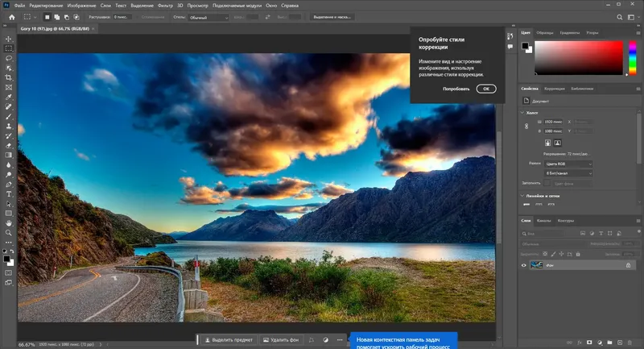Switch to the Каналы tab
This screenshot has height=349, width=644.
tap(544, 221)
